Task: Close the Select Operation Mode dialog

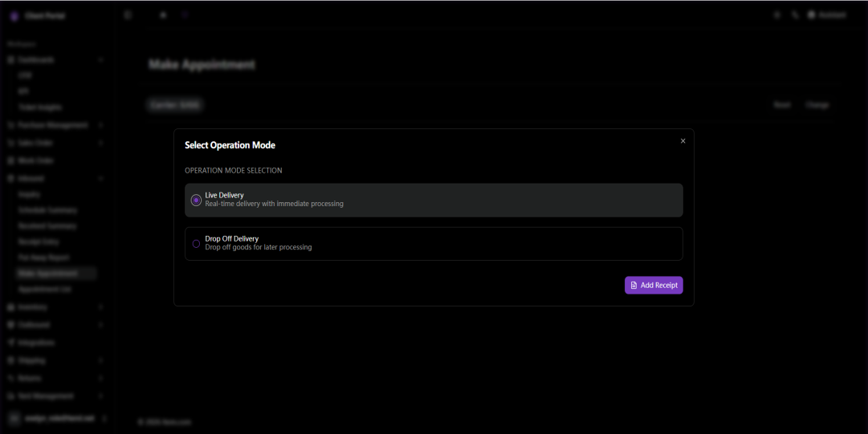Action: coord(683,141)
